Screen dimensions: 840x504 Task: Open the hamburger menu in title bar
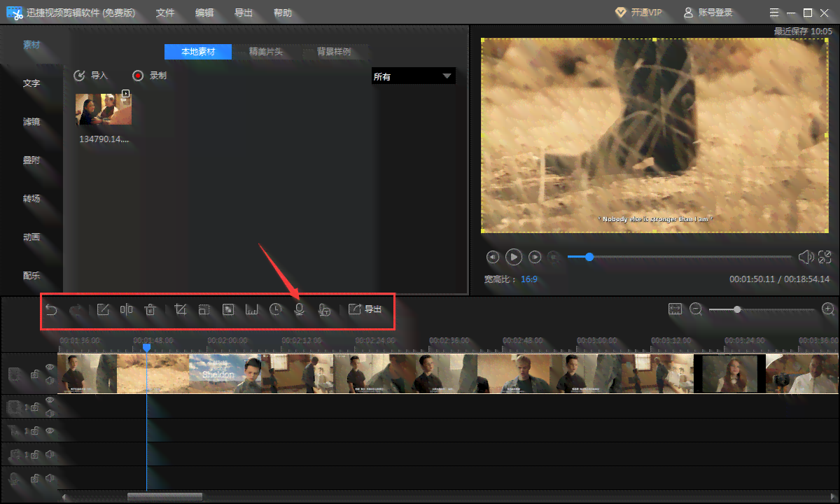pos(773,13)
